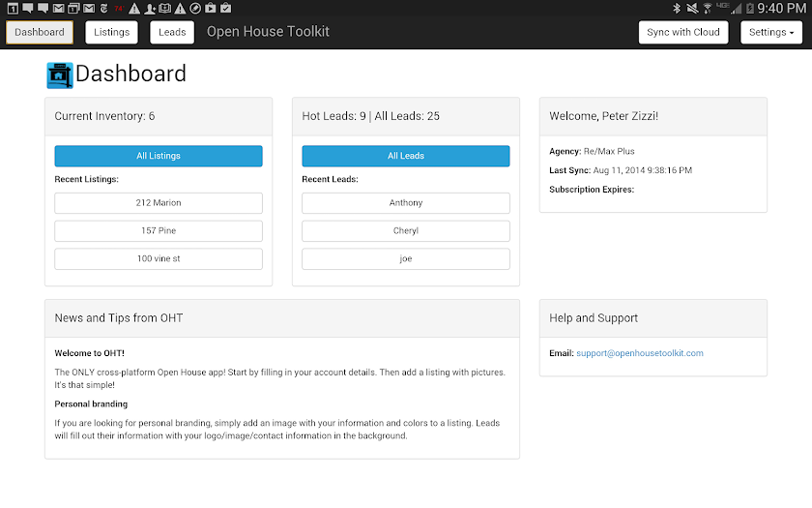Click the Welcome, Peter Zizzi! header
The image size is (812, 508).
(653, 117)
